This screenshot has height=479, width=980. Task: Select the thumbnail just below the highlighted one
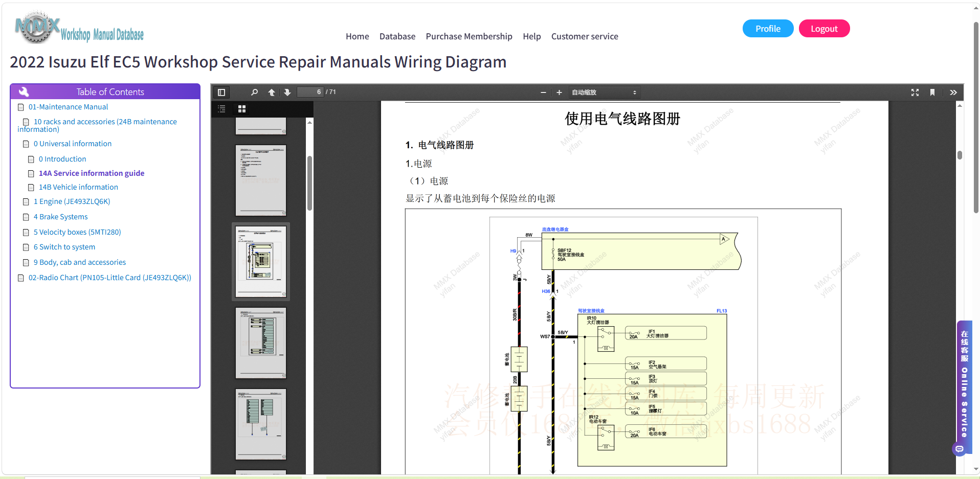[x=261, y=343]
